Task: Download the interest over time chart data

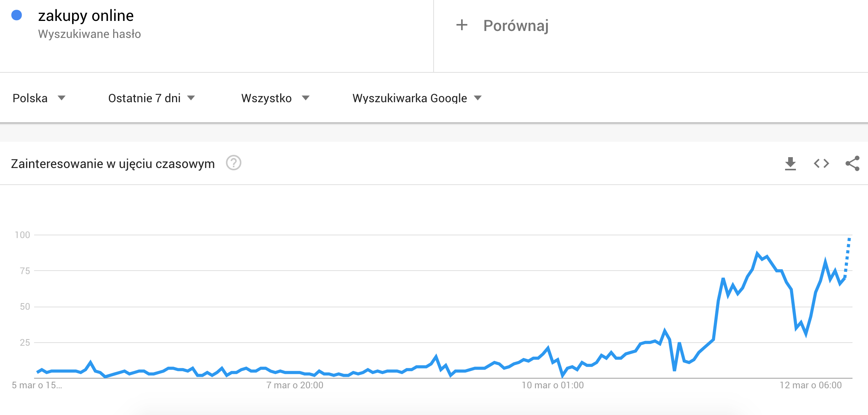Action: 790,163
